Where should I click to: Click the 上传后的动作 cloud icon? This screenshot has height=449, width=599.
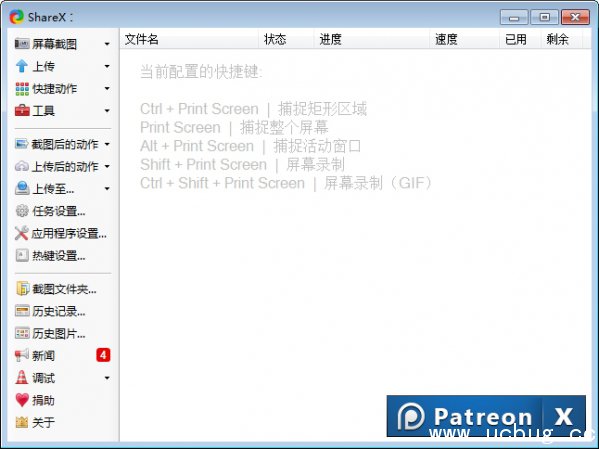click(x=22, y=166)
